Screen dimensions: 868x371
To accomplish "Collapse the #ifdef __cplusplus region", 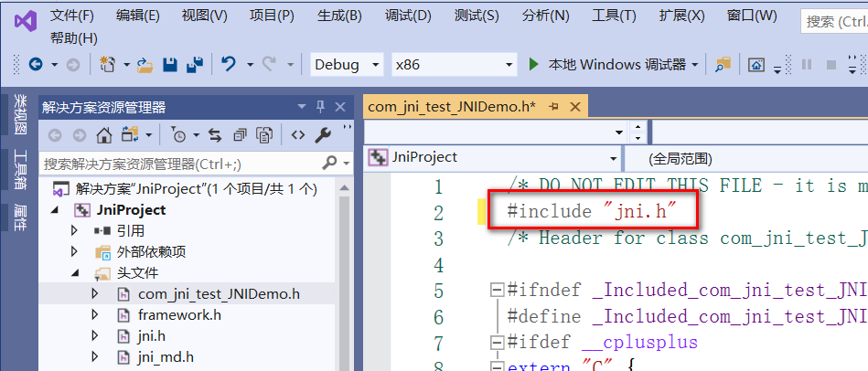I will 498,343.
